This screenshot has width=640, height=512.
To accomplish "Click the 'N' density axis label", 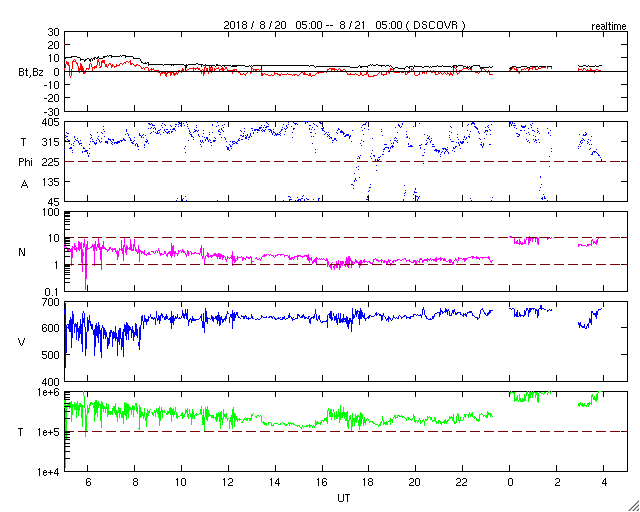I will tap(22, 252).
